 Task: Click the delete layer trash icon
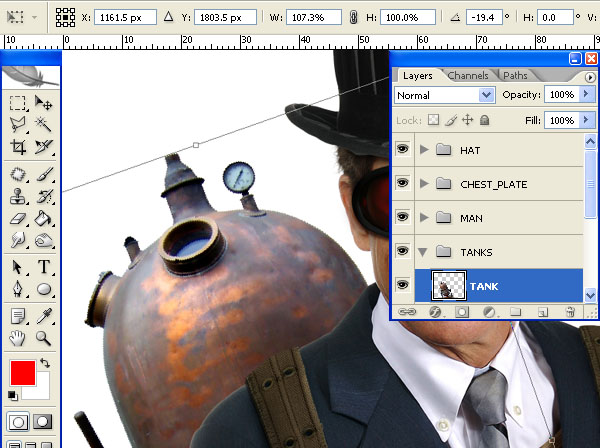[x=570, y=312]
